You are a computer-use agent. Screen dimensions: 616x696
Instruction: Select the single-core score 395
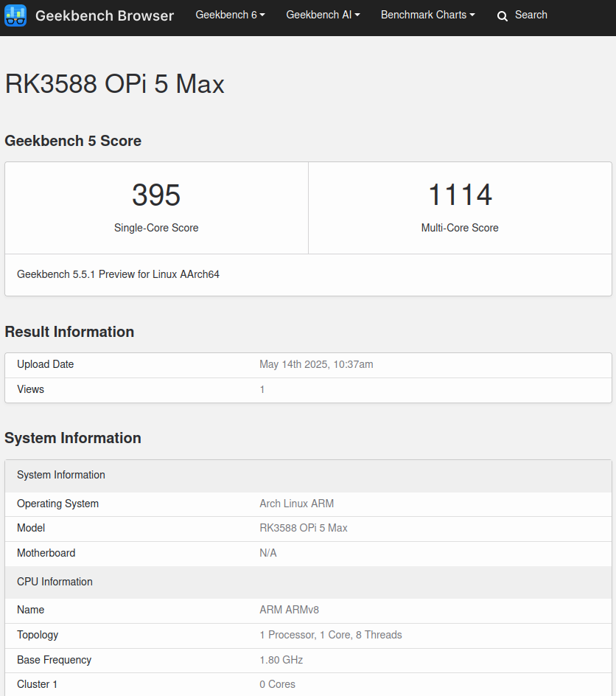pos(156,195)
